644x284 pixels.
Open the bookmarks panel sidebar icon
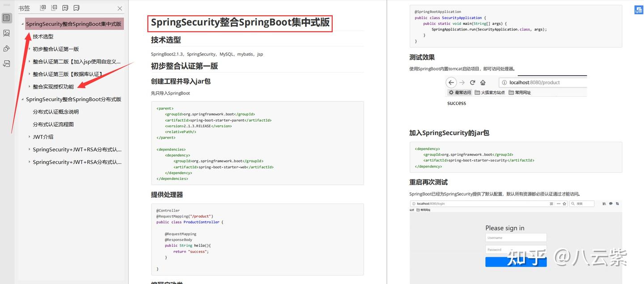pyautogui.click(x=6, y=18)
